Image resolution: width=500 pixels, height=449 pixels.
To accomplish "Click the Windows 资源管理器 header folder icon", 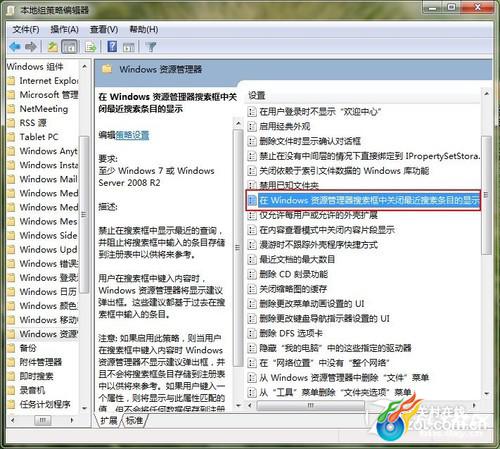I will click(107, 69).
